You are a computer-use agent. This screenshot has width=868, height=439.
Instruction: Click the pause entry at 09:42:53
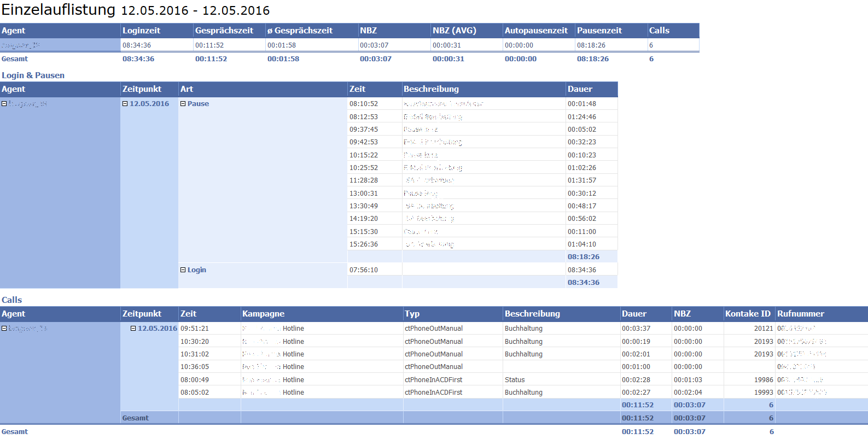click(x=364, y=142)
